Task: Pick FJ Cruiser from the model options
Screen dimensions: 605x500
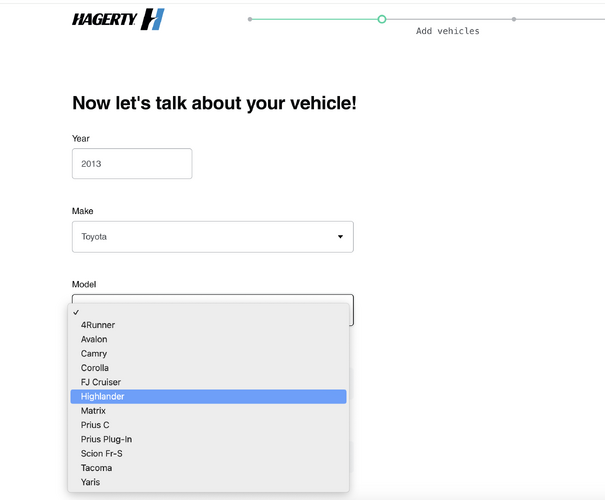Action: tap(208, 382)
